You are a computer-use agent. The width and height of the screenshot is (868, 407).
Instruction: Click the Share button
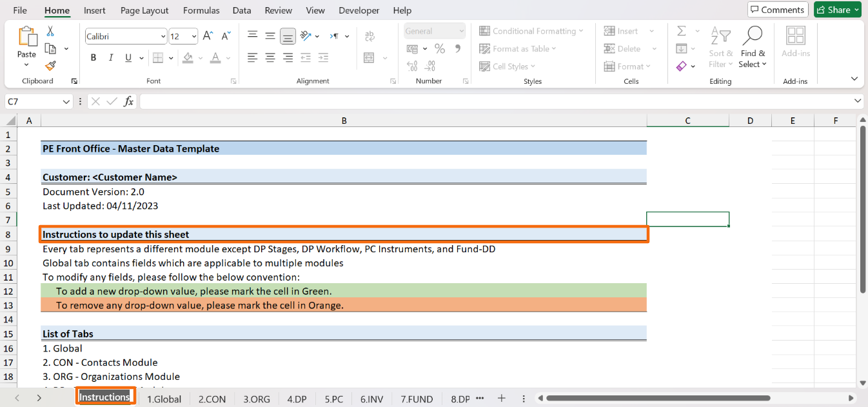837,10
